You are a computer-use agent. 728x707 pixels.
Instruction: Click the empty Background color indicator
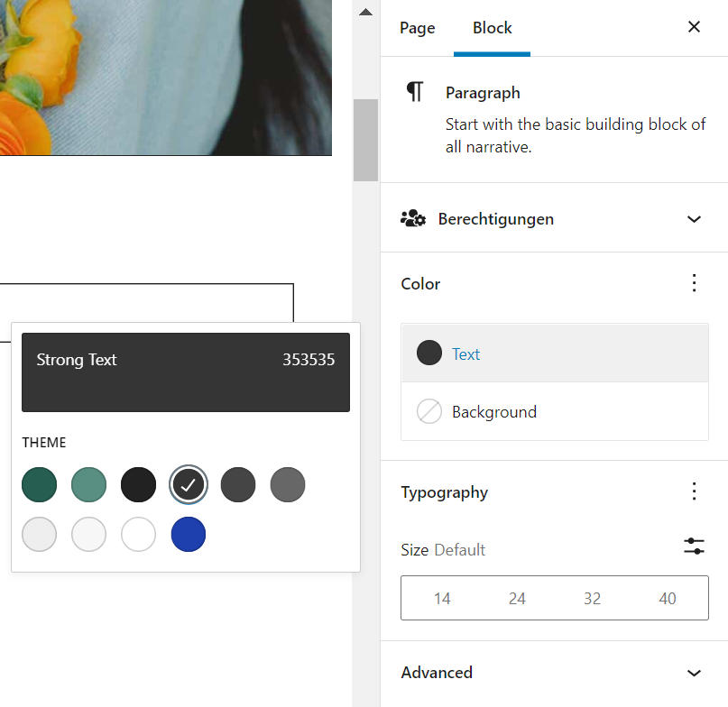point(429,412)
